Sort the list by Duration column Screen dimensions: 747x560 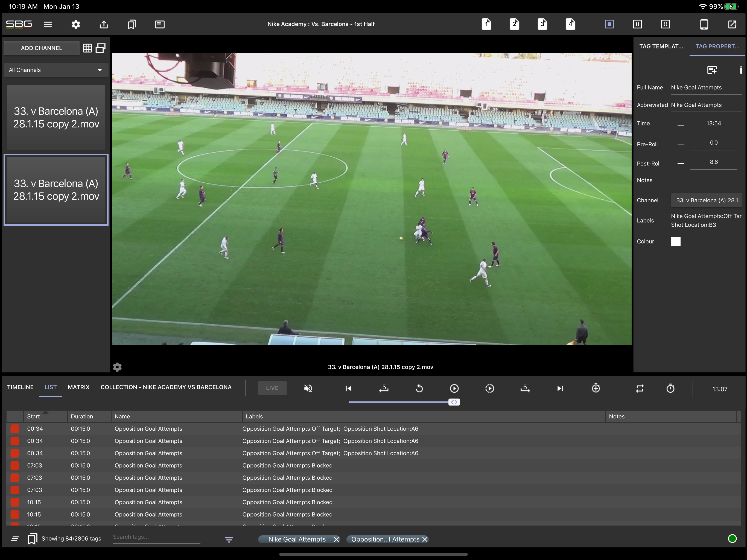[89, 416]
